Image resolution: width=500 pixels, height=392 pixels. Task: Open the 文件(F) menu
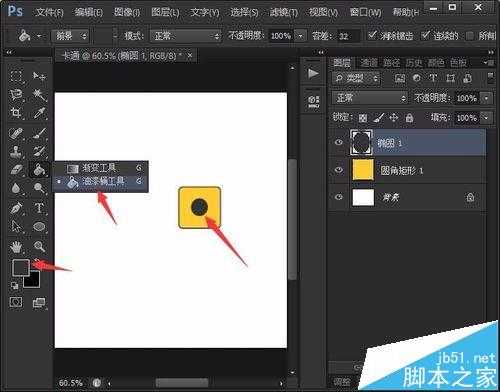coord(49,13)
